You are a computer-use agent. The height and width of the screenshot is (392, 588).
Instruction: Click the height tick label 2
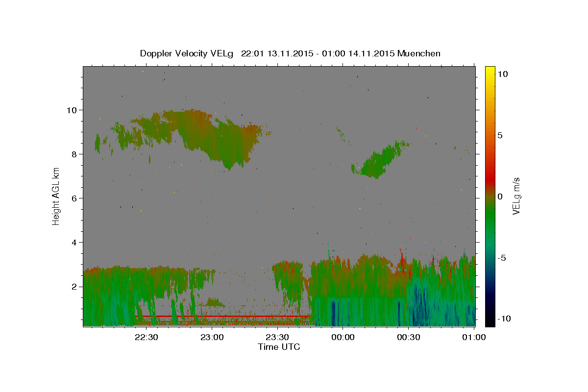pyautogui.click(x=74, y=286)
